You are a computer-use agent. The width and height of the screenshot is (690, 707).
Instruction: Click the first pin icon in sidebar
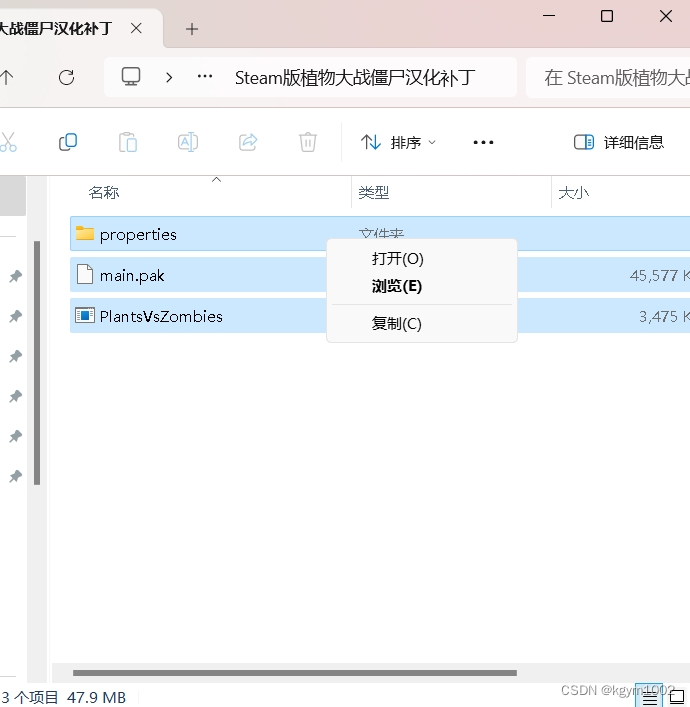tap(16, 276)
